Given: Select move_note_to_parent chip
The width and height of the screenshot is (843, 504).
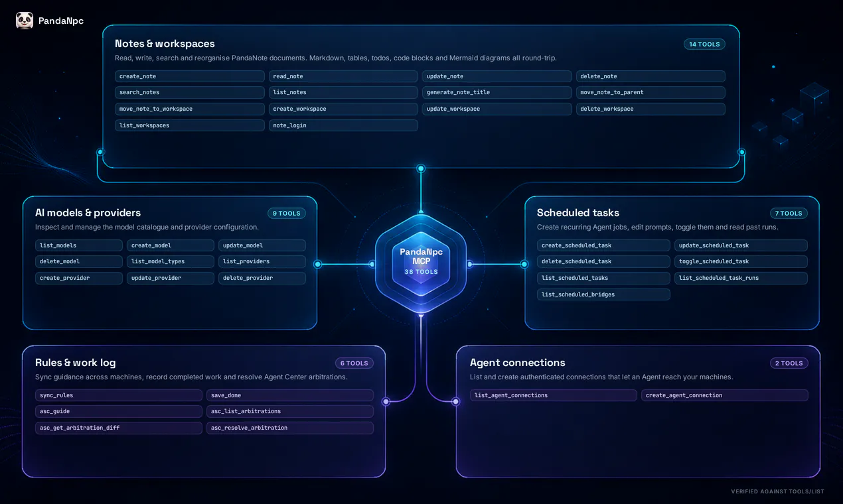Looking at the screenshot, I should (x=651, y=93).
